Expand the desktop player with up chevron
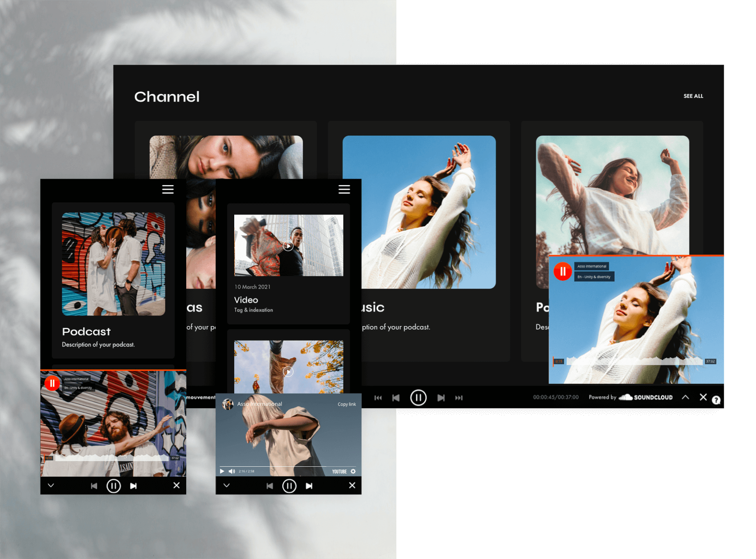 tap(686, 397)
